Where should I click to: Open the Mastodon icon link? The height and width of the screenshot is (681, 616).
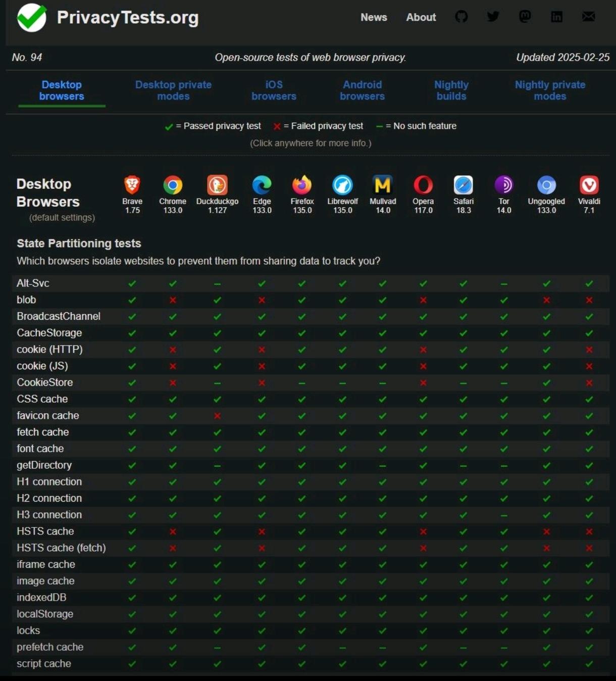[x=525, y=17]
